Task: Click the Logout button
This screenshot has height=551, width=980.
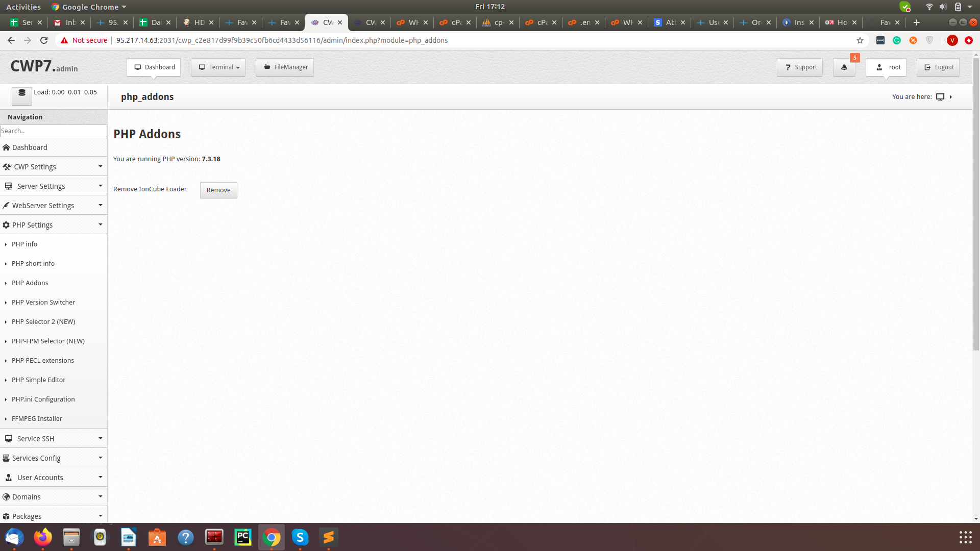Action: [x=938, y=67]
